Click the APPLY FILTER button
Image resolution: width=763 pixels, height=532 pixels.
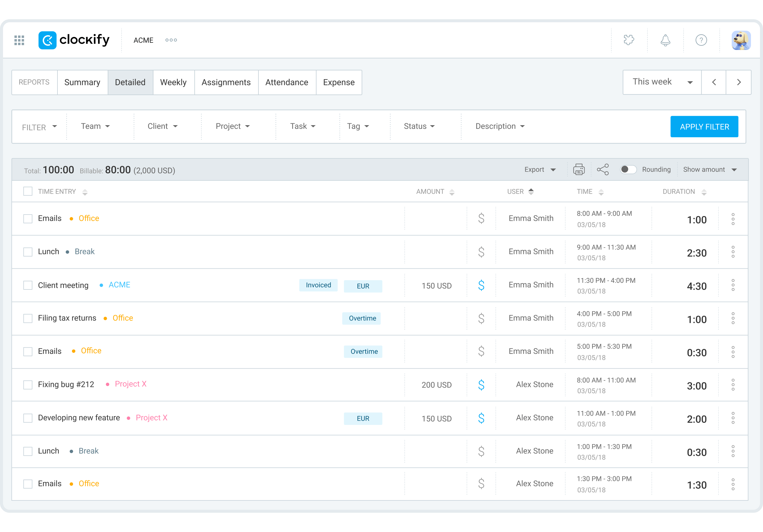point(704,127)
